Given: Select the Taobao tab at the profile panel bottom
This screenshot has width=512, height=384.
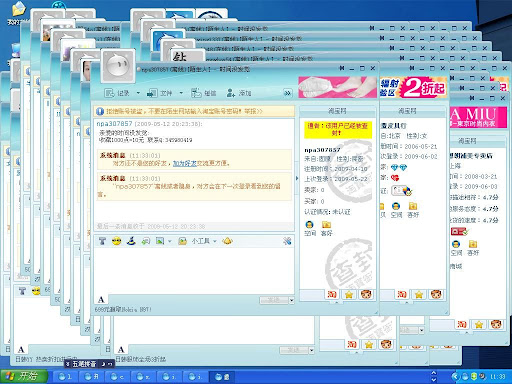Looking at the screenshot, I should click(x=333, y=294).
